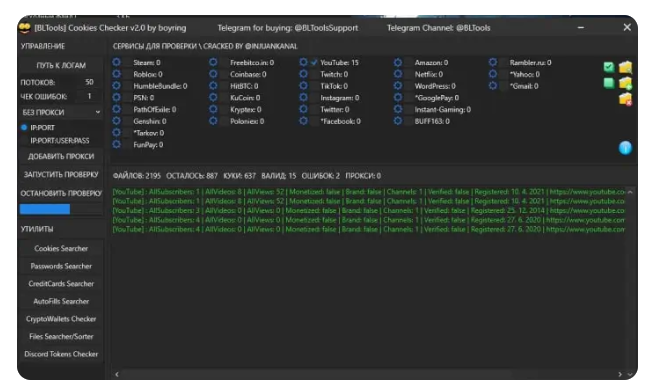Screen dimensions: 650x389
Task: Open the Passwords Searcher utility
Action: coord(61,266)
